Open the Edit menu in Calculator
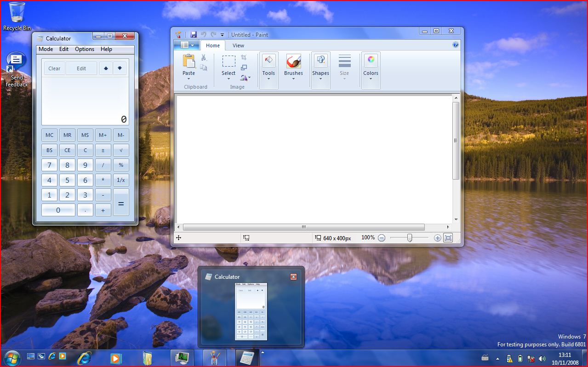 [x=64, y=49]
